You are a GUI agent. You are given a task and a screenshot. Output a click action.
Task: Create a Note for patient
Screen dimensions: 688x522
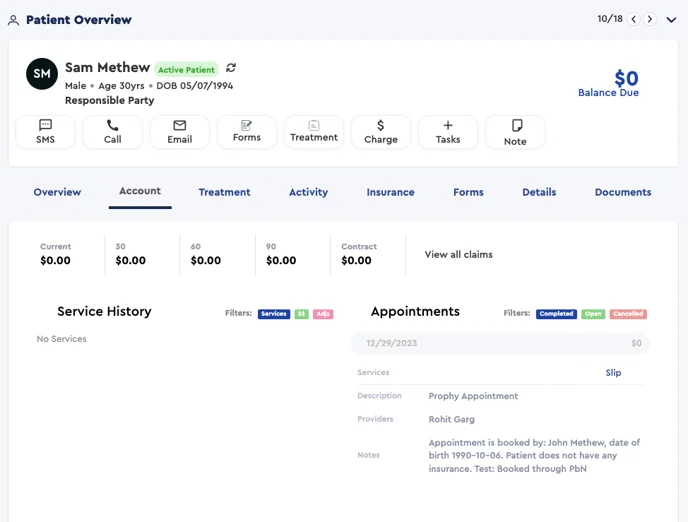tap(515, 132)
